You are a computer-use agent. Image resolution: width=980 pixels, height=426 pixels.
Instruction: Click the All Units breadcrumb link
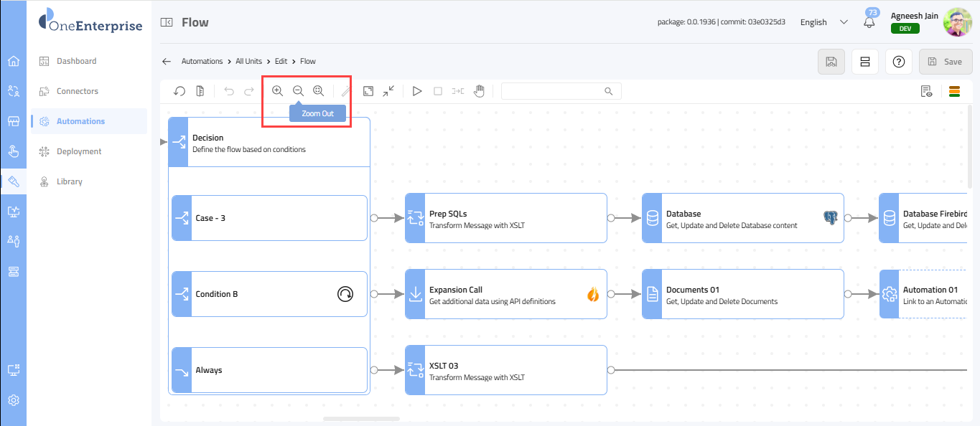pos(248,62)
